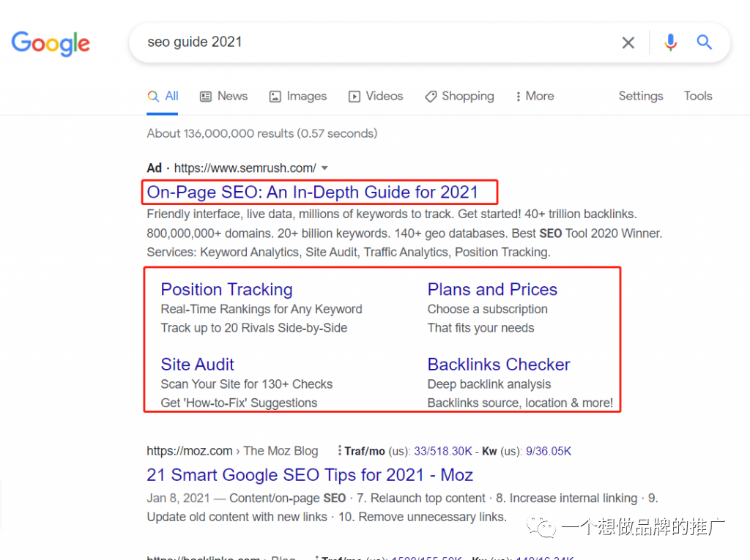750x560 pixels.
Task: Click the Choose a subscription text
Action: coord(487,310)
